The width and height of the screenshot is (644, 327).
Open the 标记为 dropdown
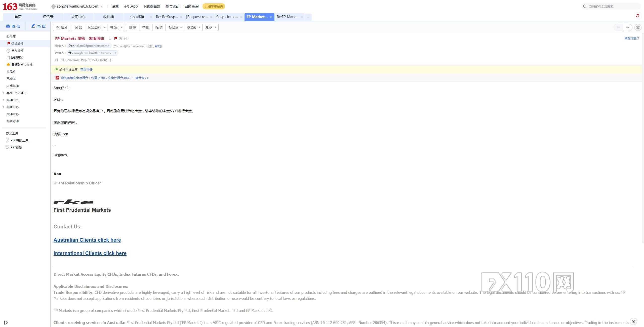tap(175, 27)
